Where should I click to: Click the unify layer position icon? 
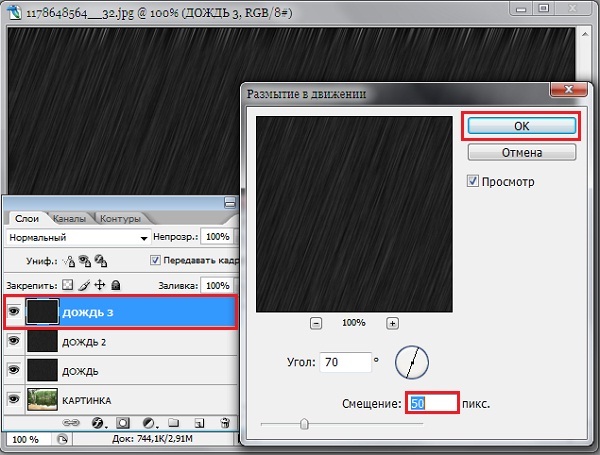click(69, 261)
